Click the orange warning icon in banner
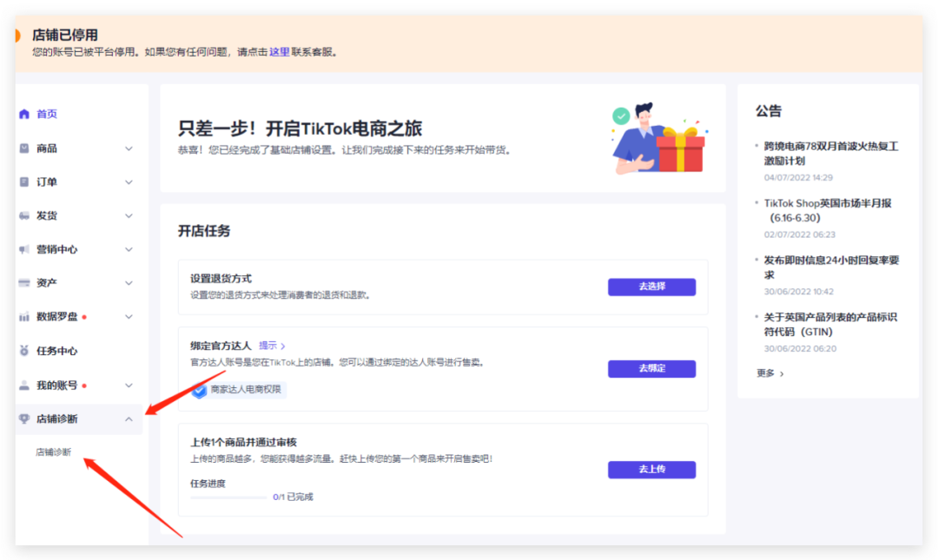Viewport: 938px width, 560px height. point(17,36)
